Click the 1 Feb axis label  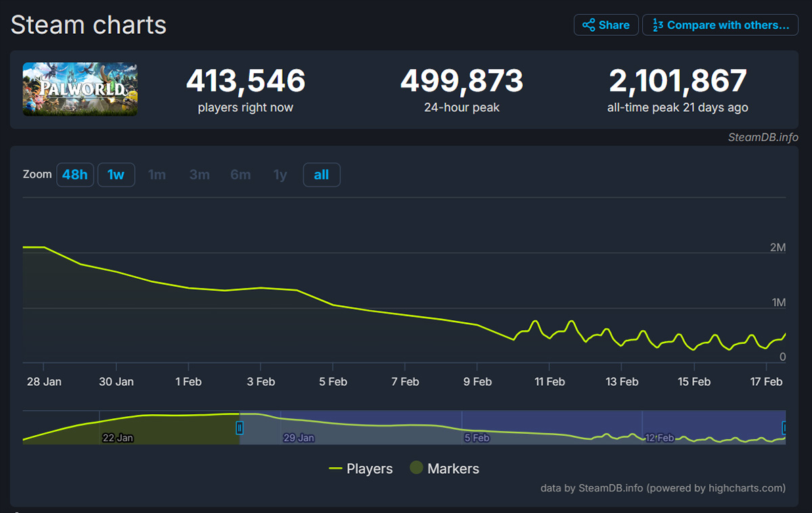pyautogui.click(x=188, y=382)
